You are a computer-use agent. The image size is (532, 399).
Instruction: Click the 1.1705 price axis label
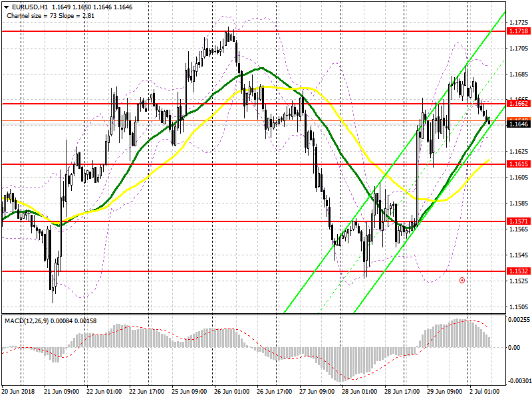[x=519, y=48]
